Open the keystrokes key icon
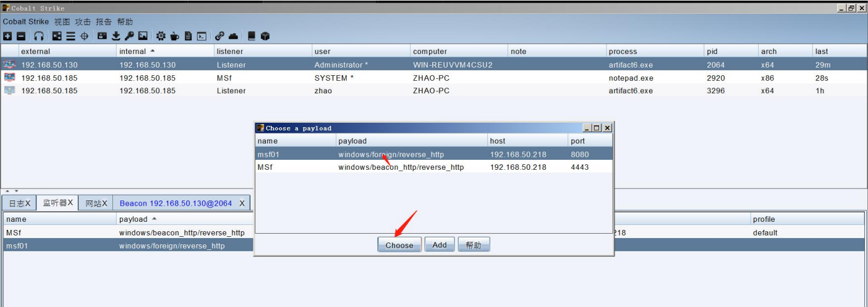Screen dimensions: 868x307 coord(129,36)
